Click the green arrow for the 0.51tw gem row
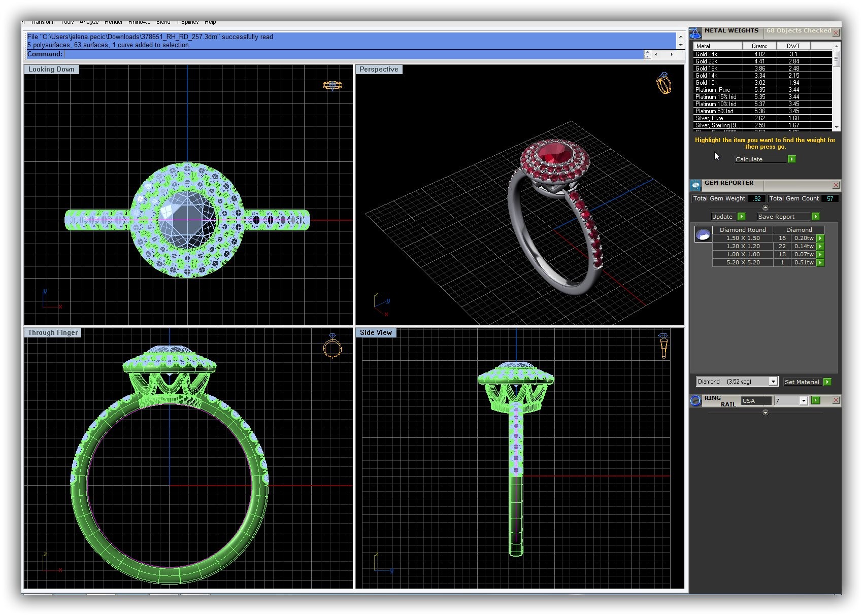 [x=820, y=263]
